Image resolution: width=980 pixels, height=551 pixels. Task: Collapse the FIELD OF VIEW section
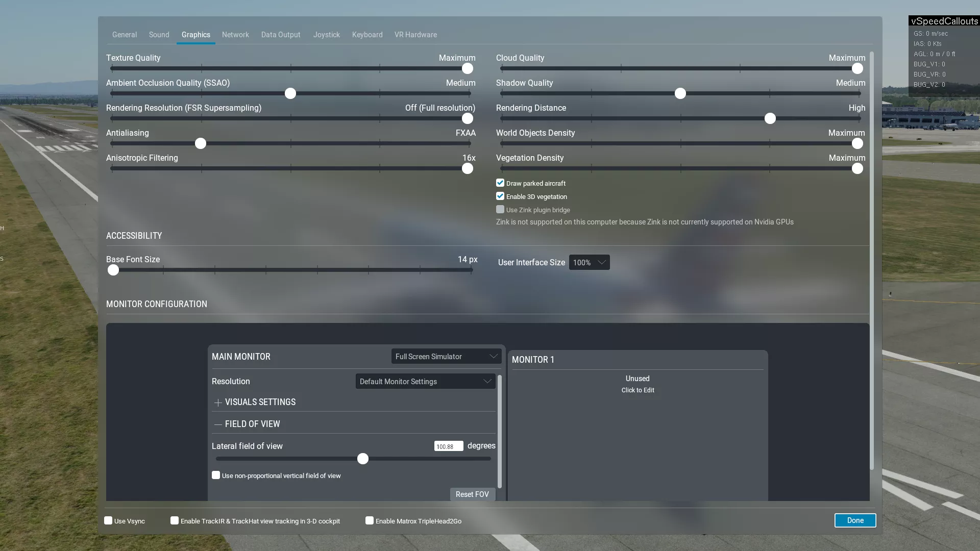pyautogui.click(x=218, y=424)
